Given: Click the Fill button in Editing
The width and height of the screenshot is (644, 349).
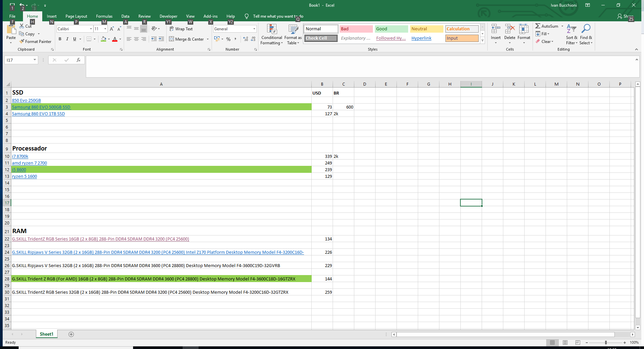Looking at the screenshot, I should pyautogui.click(x=543, y=34).
